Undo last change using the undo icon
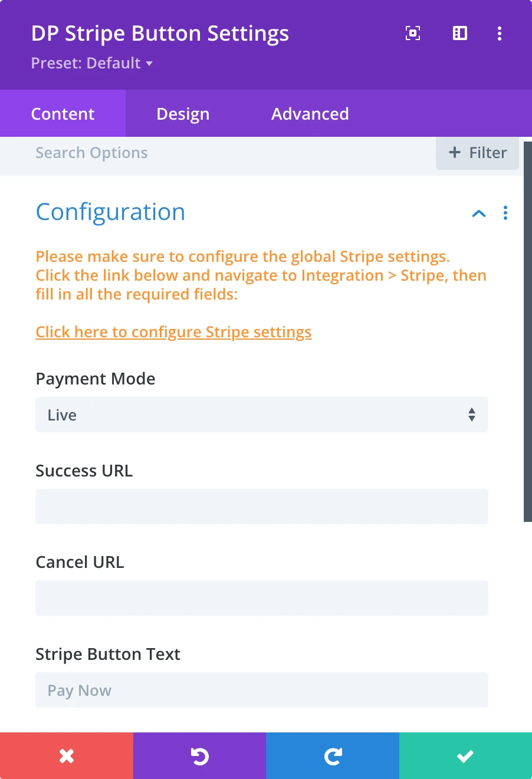Viewport: 532px width, 779px height. tap(200, 756)
